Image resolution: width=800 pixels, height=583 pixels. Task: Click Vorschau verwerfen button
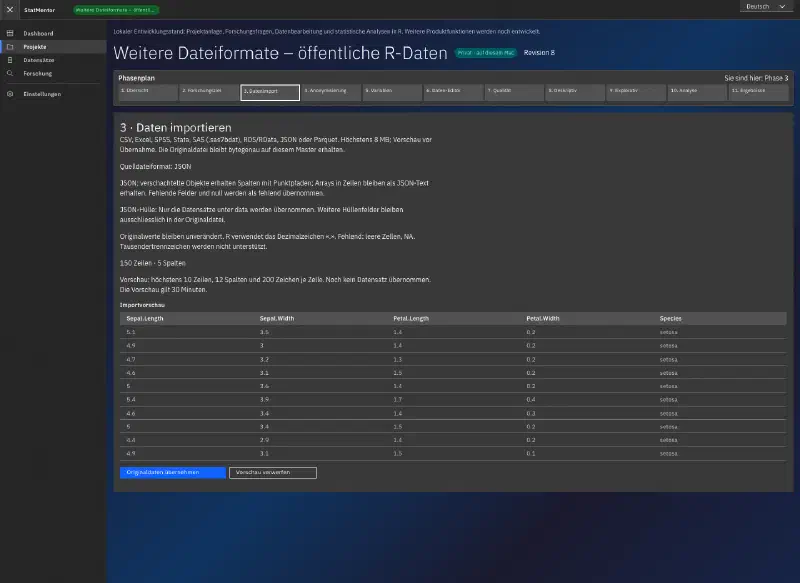click(x=272, y=472)
